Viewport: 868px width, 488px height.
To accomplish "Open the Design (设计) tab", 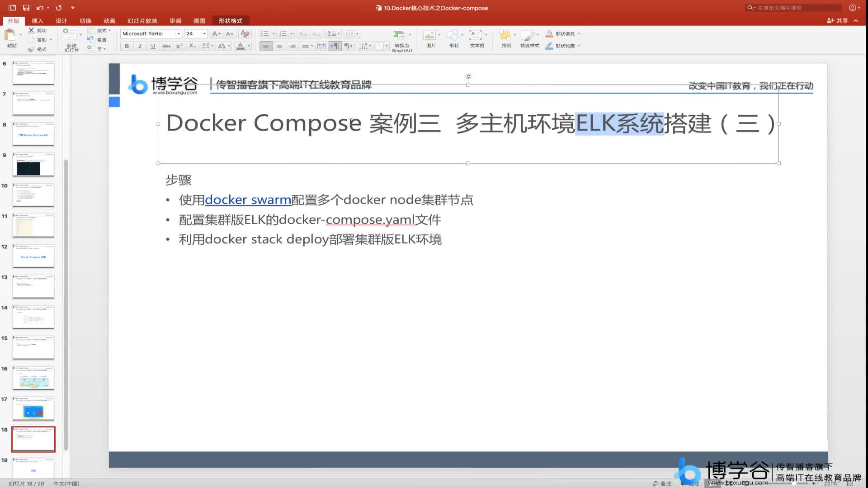I will tap(61, 21).
